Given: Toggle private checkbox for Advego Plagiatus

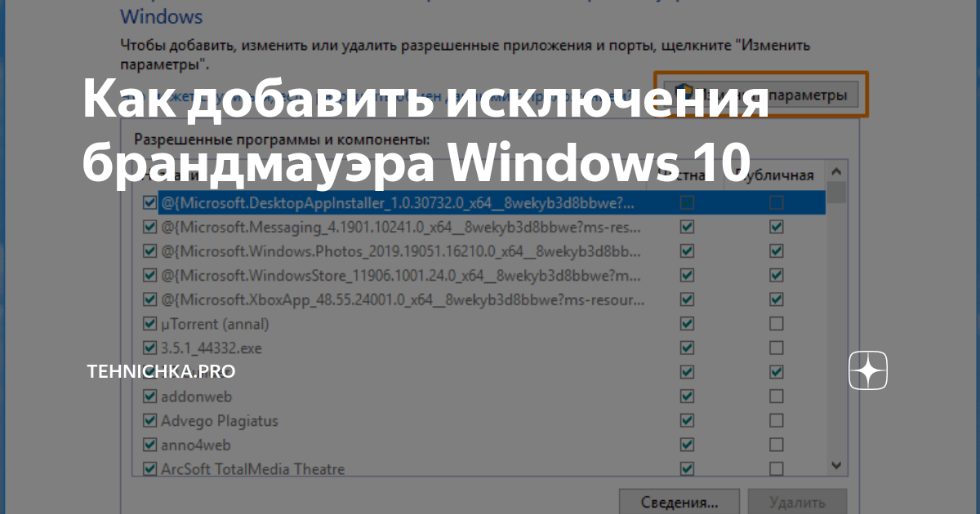Looking at the screenshot, I should coord(687,421).
